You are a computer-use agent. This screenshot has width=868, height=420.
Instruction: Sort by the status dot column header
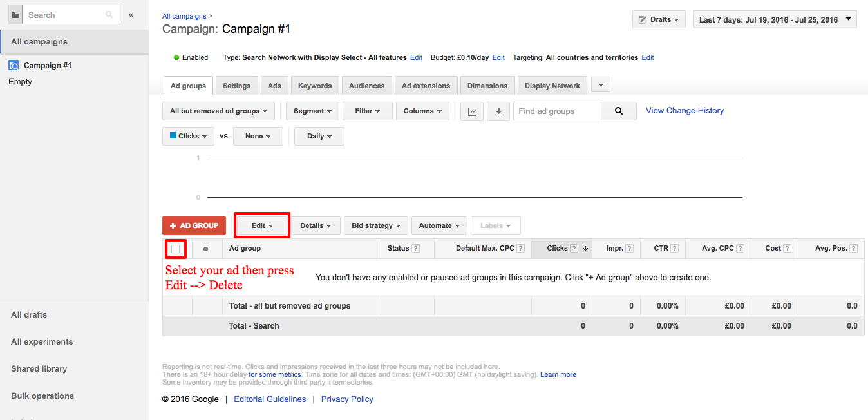click(205, 249)
